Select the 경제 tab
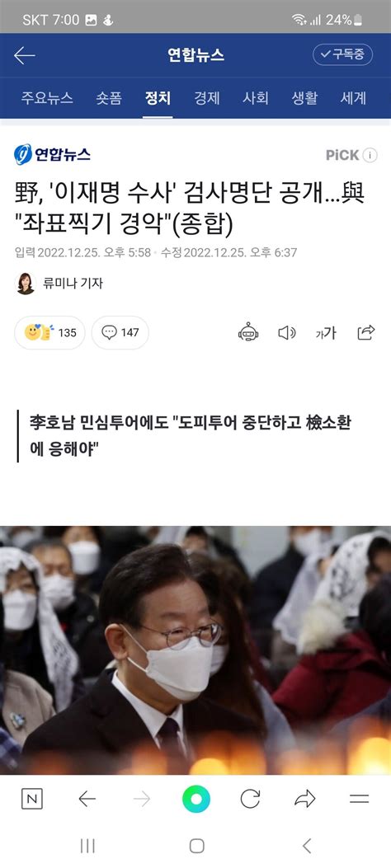Viewport: 391px width, 868px height. pyautogui.click(x=206, y=99)
